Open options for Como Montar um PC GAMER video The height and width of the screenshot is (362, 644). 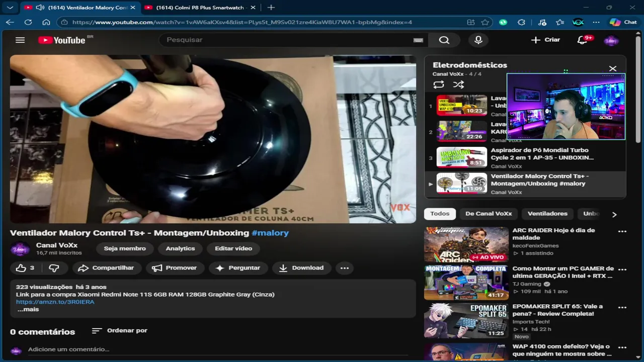(622, 269)
